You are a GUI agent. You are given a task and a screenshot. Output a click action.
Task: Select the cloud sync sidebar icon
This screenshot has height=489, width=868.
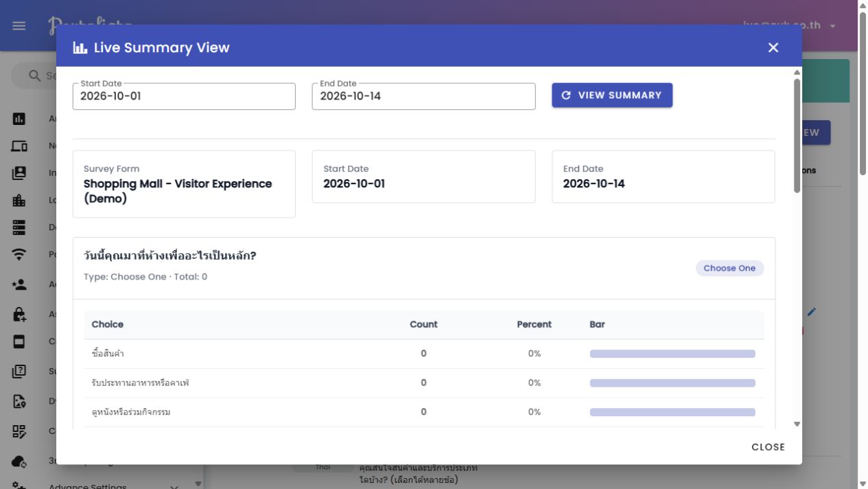(x=19, y=462)
